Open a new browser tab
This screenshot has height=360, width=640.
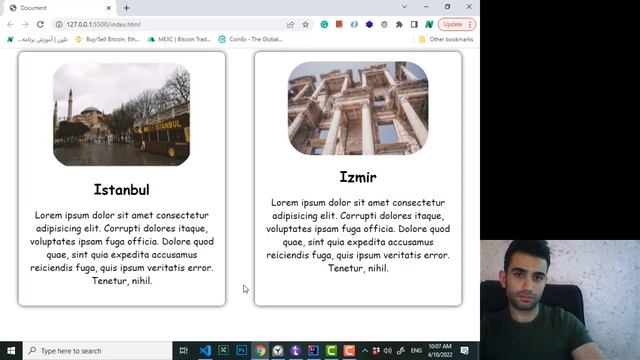point(127,8)
